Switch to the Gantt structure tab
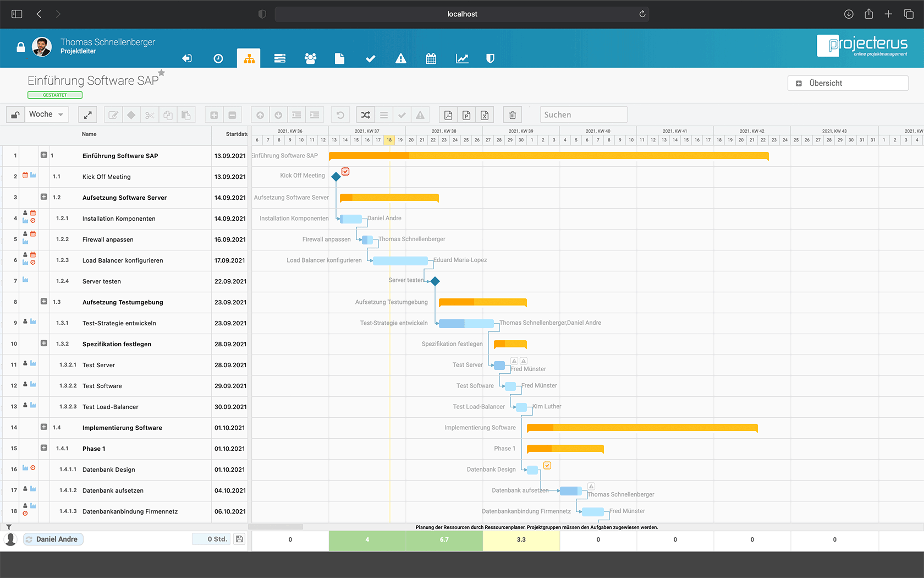 (249, 58)
